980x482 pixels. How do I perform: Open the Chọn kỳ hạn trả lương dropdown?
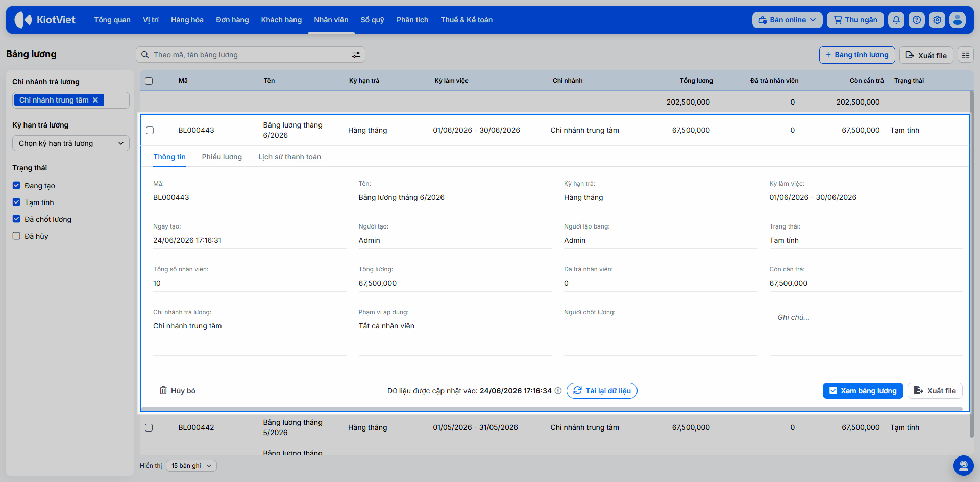tap(71, 143)
